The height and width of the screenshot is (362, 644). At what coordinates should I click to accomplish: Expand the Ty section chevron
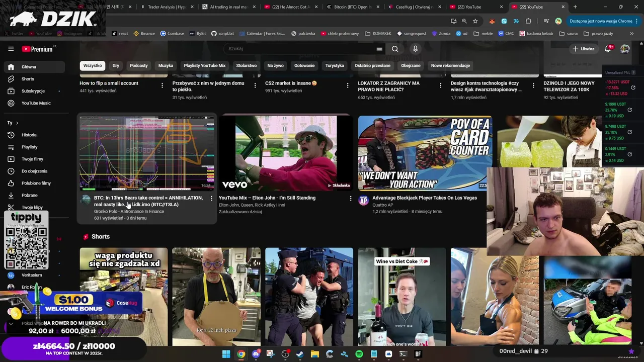(x=17, y=123)
